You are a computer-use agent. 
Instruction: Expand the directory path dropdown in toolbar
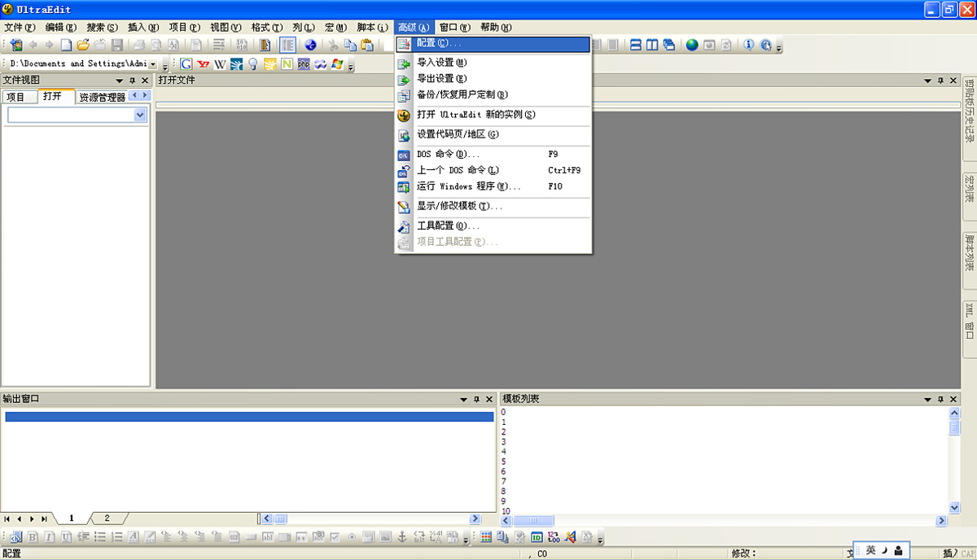click(153, 64)
